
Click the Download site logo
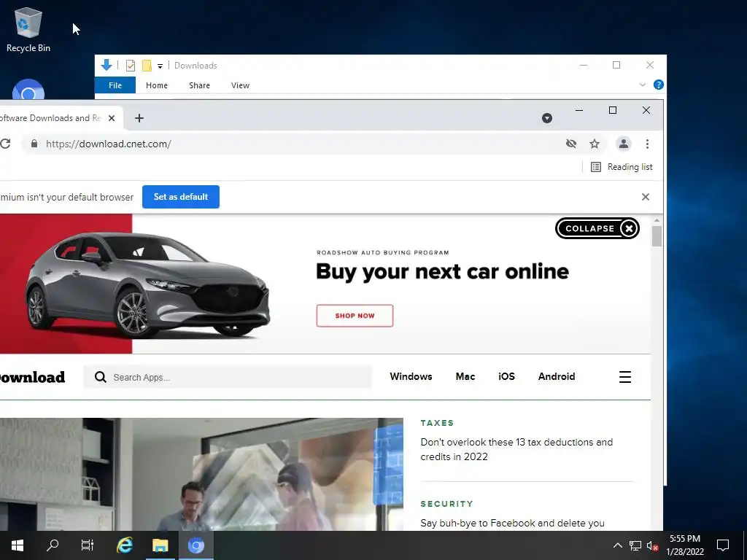(x=32, y=377)
